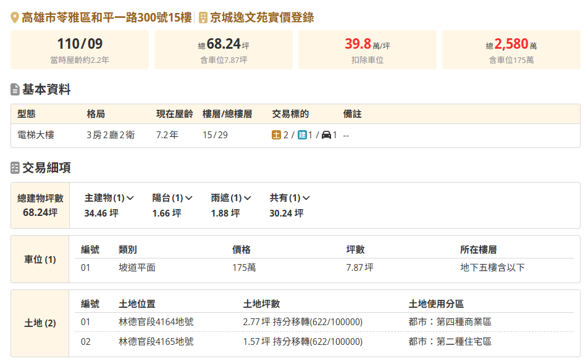Image resolution: width=588 pixels, height=364 pixels.
Task: Click the location pin icon beside address
Action: (x=15, y=18)
